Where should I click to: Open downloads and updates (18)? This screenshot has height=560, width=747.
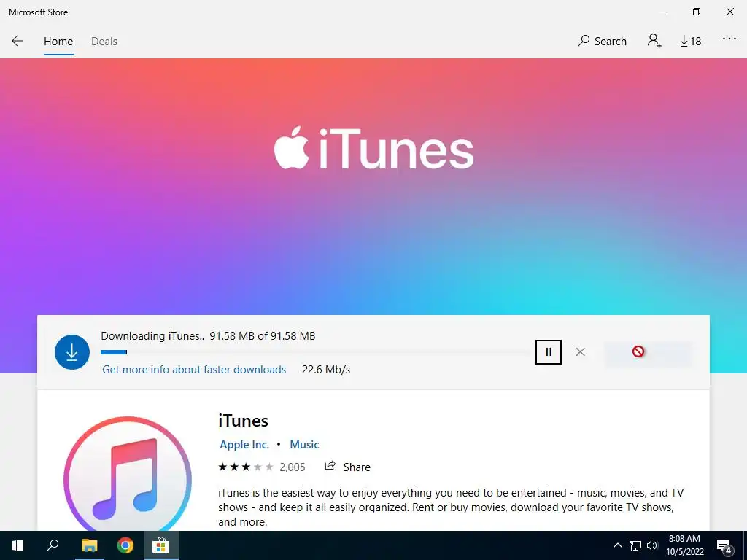point(690,42)
